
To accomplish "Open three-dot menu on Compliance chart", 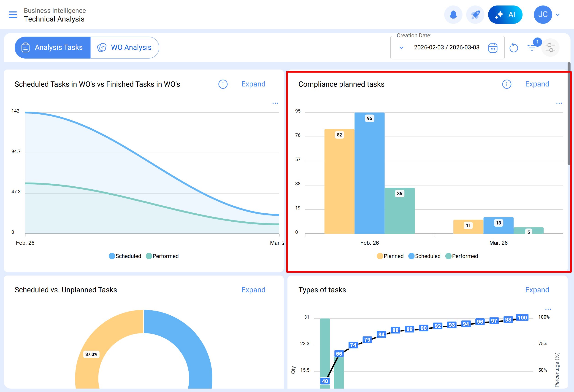I will click(559, 103).
